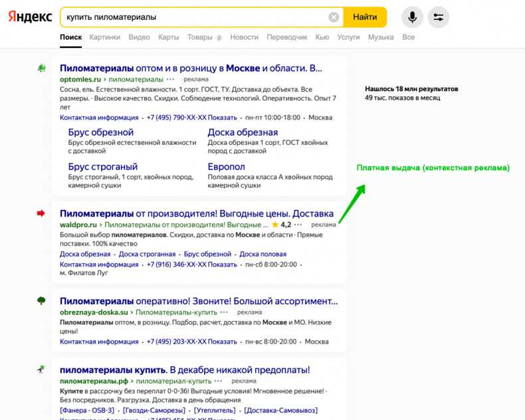Open Контактная информация for obreznaya-doska.su
The height and width of the screenshot is (420, 525).
click(x=99, y=342)
